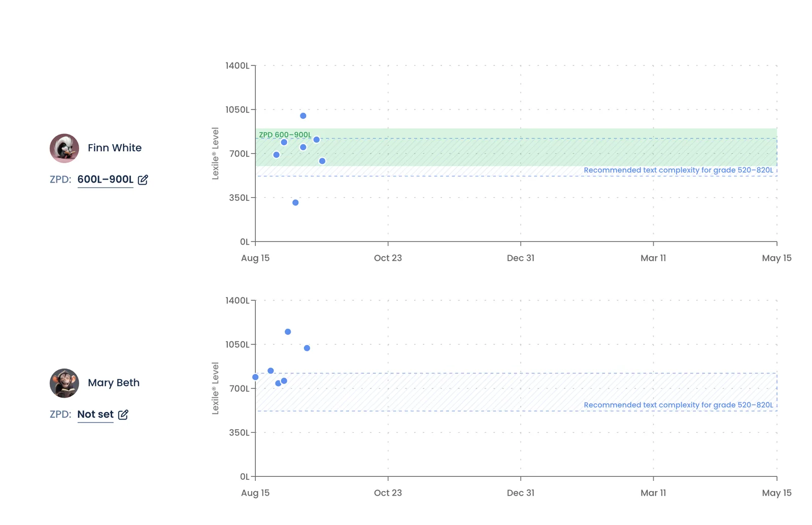Image resolution: width=812 pixels, height=525 pixels.
Task: Edit Mary Beth's ZPD with pencil icon
Action: tap(123, 414)
